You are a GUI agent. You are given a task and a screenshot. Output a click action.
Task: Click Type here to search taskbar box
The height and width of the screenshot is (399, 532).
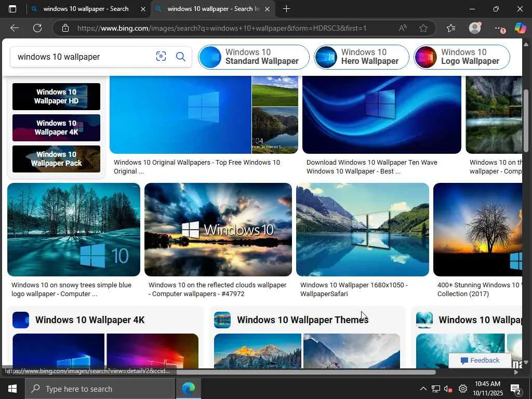[x=100, y=389]
